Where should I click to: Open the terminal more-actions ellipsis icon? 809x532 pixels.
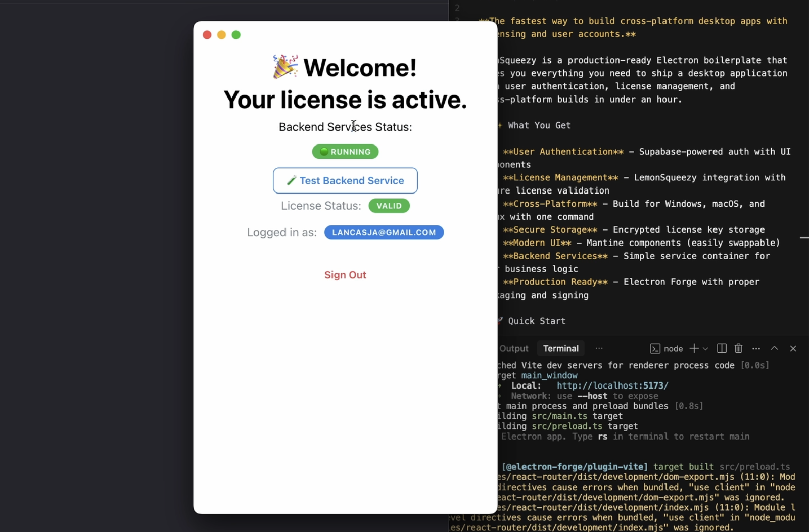pos(756,348)
